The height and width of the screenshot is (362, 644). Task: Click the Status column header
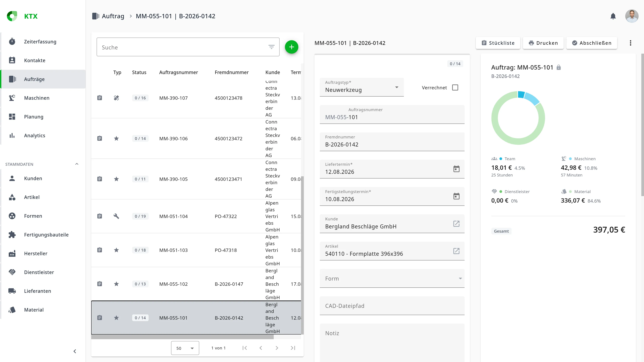point(139,72)
